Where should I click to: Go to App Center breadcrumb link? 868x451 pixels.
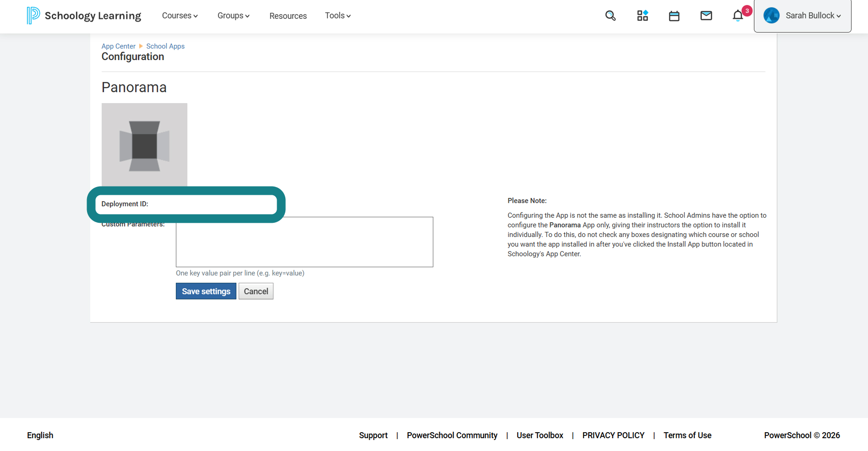pos(118,46)
